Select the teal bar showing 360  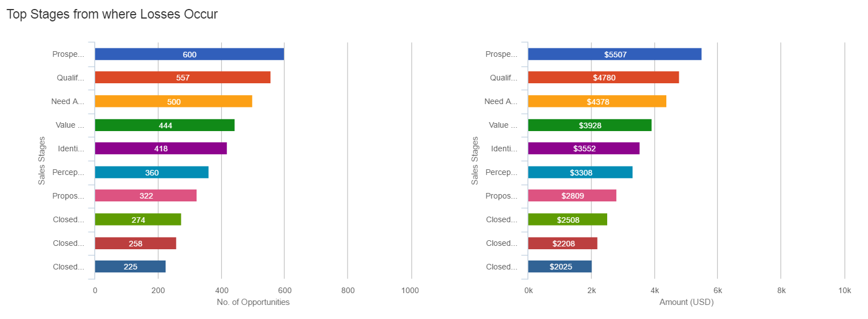[x=152, y=172]
